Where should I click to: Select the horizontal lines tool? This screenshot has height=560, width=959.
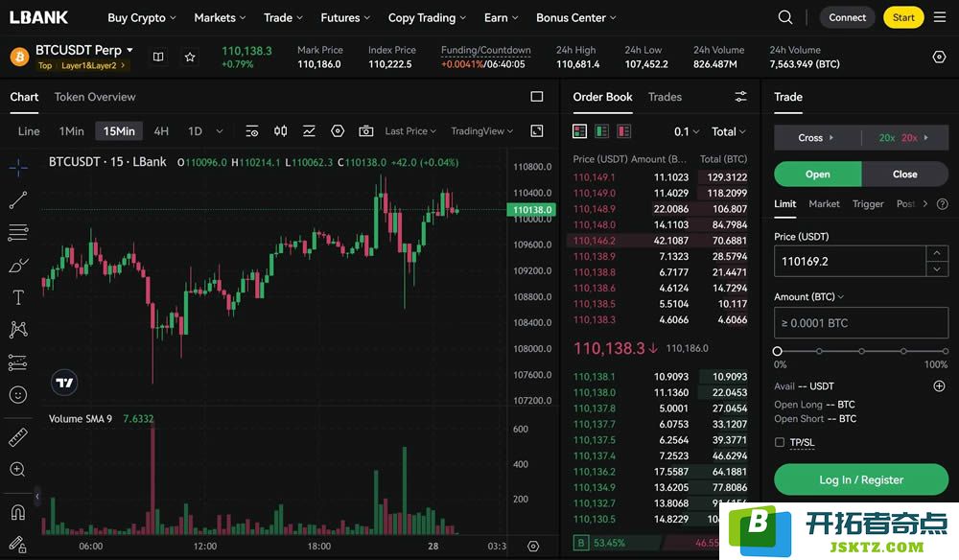(18, 232)
